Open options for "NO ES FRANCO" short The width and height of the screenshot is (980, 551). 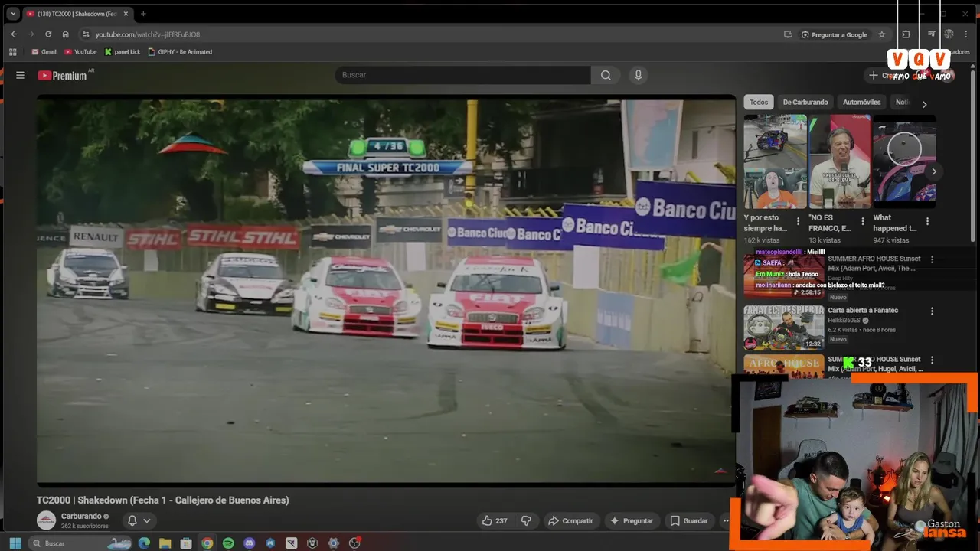click(863, 222)
